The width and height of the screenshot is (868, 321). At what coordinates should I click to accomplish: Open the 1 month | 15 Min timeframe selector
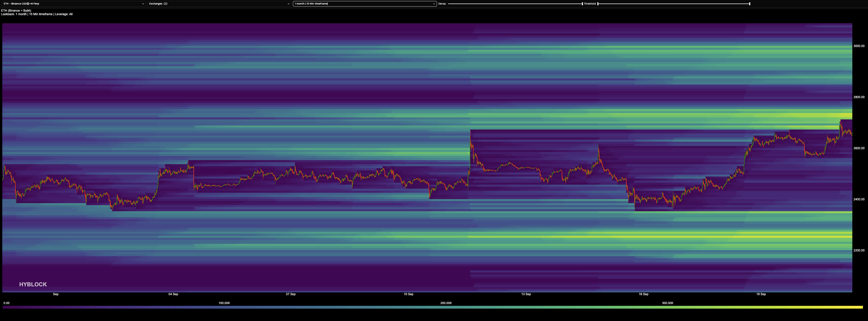coord(365,4)
